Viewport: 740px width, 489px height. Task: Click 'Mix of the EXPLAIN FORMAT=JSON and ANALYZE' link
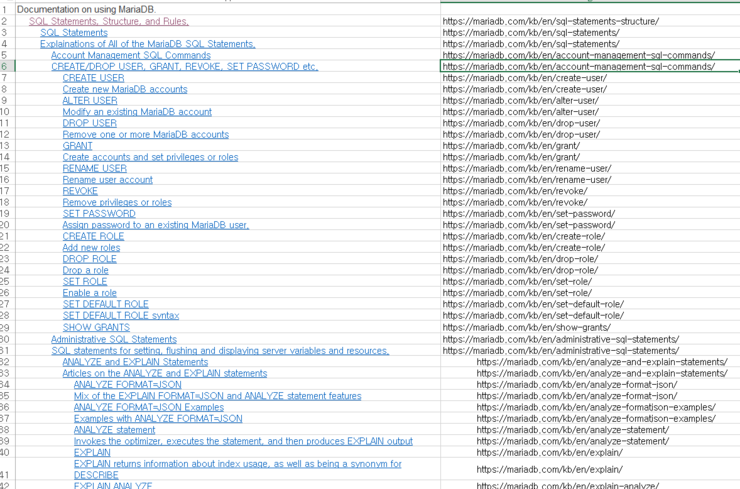pyautogui.click(x=217, y=396)
